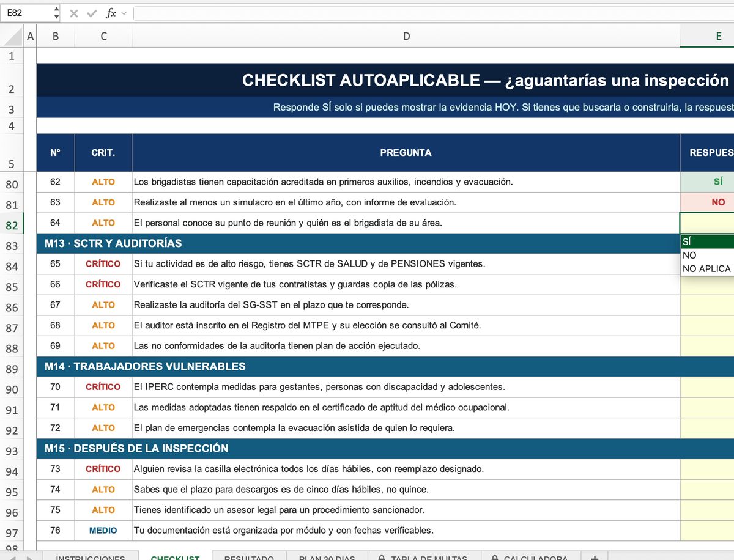Click the CHECKLIST AUTOAPLICABLE title banner
The width and height of the screenshot is (734, 560).
point(385,80)
